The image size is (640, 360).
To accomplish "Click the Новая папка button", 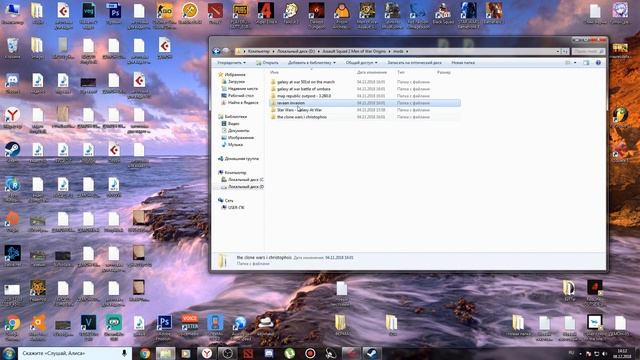I will click(463, 63).
